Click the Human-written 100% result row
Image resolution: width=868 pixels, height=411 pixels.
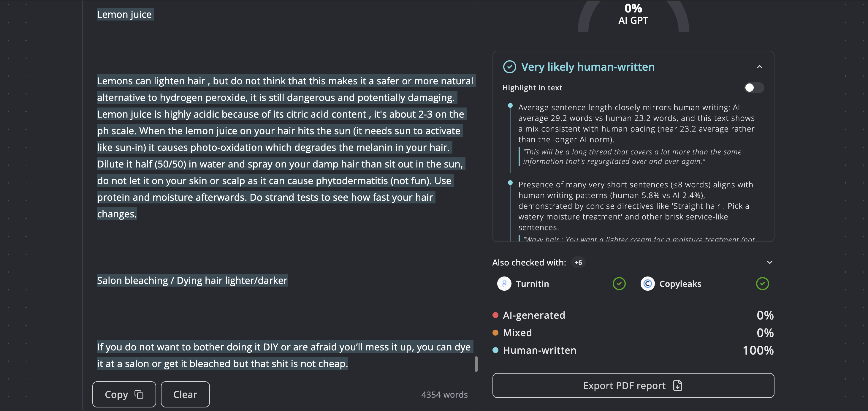(633, 350)
